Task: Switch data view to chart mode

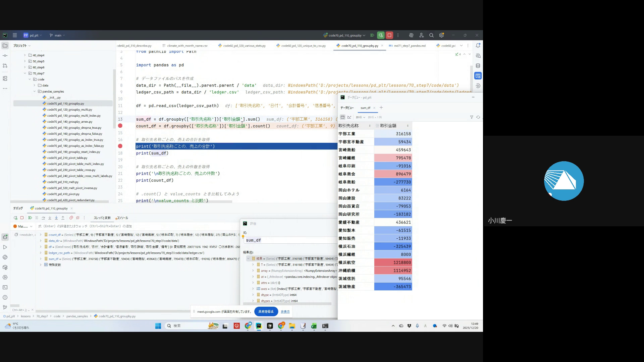Action: [x=349, y=117]
